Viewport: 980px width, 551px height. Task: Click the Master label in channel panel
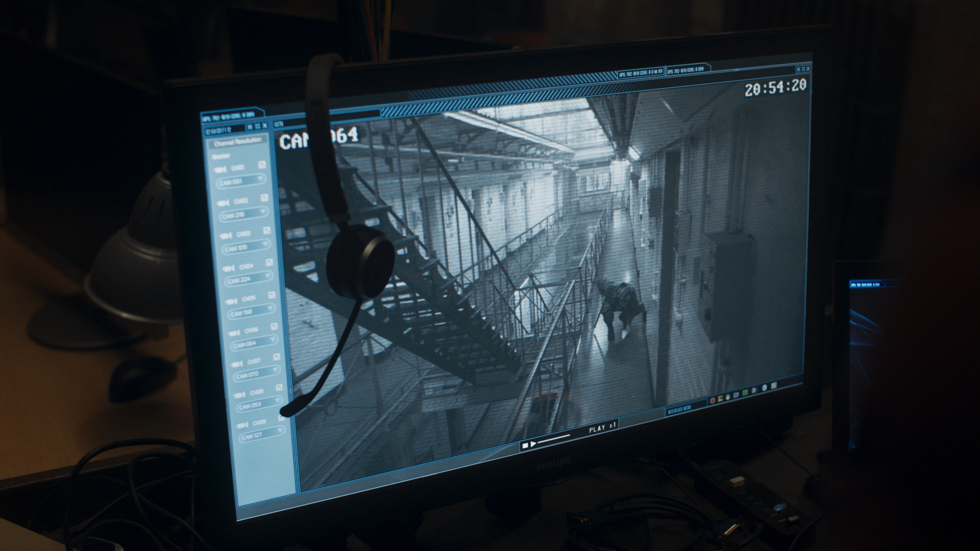coord(222,156)
